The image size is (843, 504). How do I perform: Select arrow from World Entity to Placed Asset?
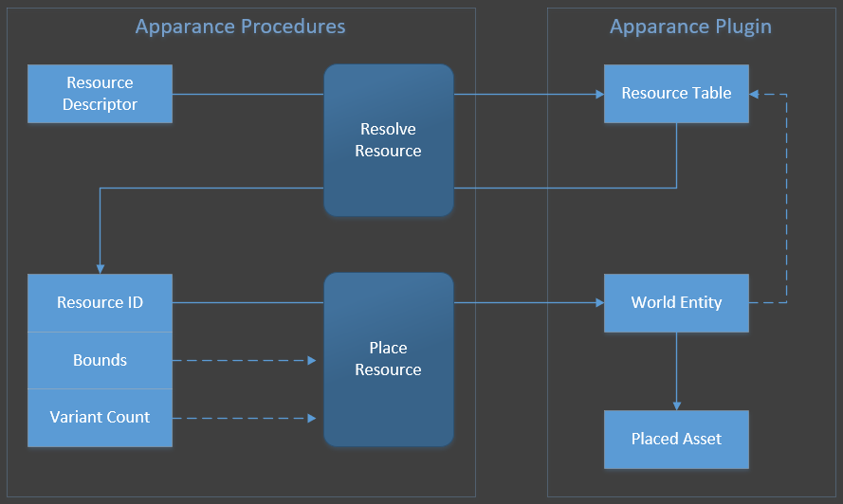(x=676, y=371)
